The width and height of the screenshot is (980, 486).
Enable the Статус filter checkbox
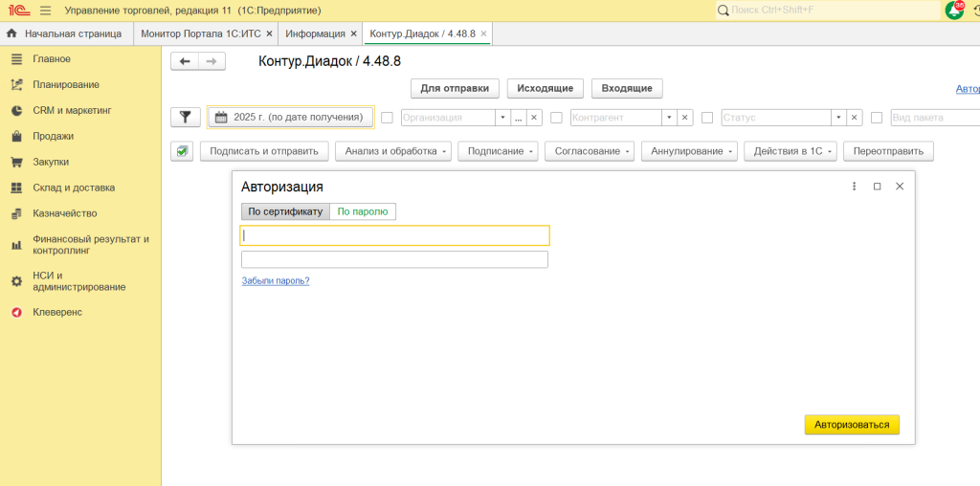point(707,118)
